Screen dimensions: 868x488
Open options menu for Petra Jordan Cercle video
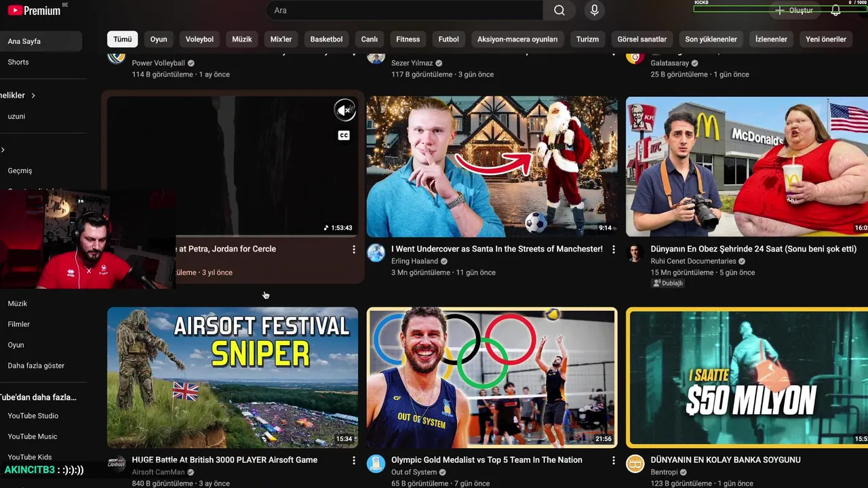tap(353, 249)
